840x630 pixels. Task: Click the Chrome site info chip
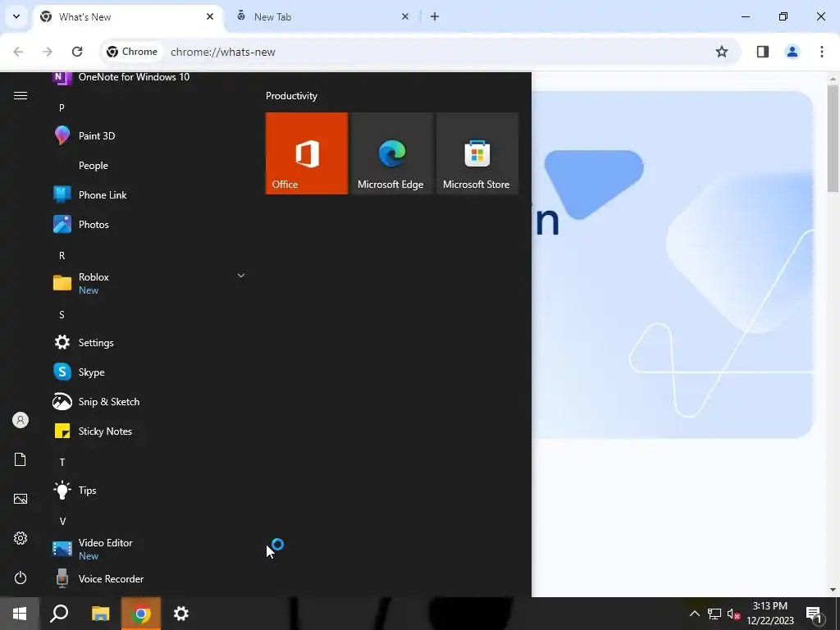[132, 52]
